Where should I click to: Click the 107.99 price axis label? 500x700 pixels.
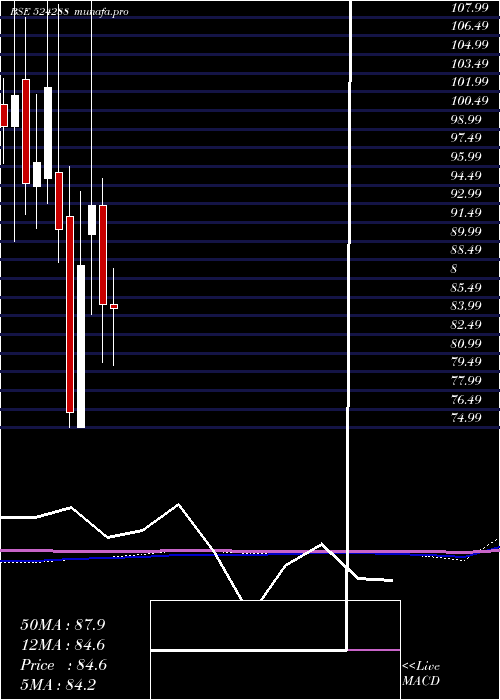(470, 7)
